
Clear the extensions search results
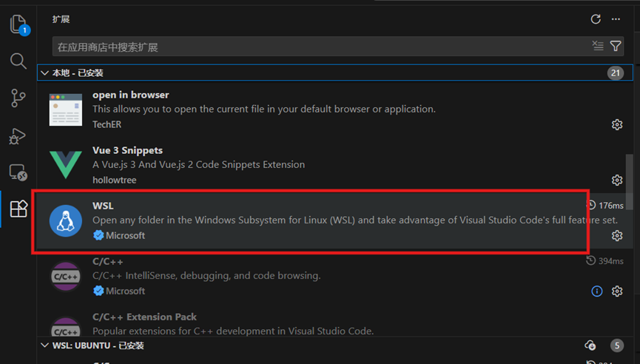598,46
